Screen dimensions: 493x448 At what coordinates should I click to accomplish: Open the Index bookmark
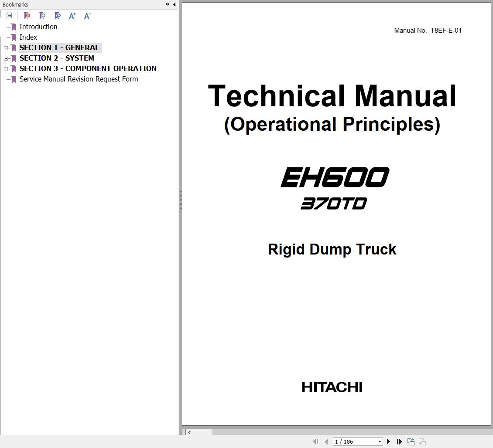tap(28, 37)
